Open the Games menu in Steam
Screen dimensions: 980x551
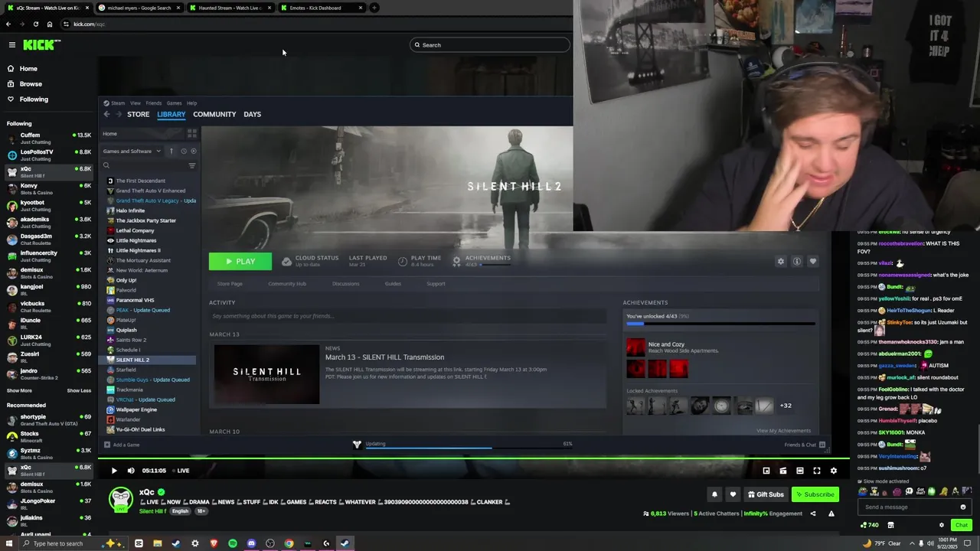174,103
